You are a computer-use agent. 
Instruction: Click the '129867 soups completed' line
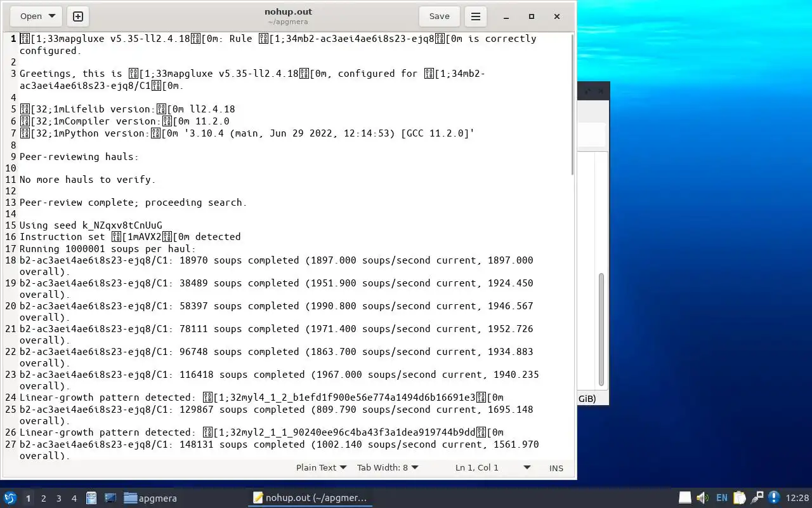[277, 415]
